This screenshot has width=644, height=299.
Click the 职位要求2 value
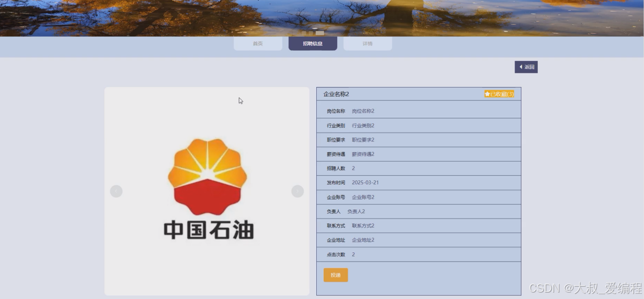[363, 140]
